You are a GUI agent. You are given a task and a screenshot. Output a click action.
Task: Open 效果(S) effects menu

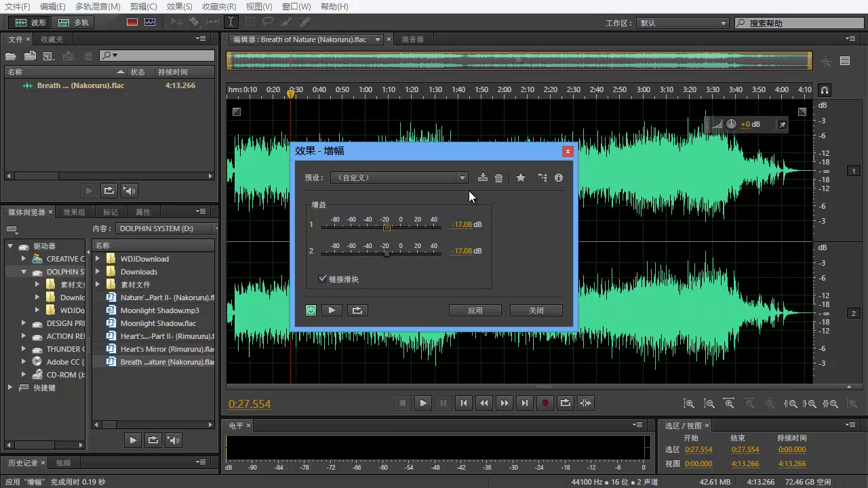179,7
